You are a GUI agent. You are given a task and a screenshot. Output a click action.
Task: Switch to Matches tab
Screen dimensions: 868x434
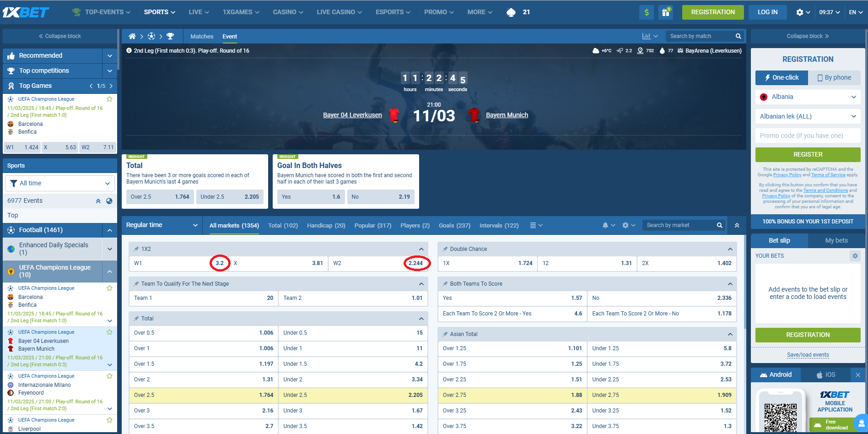coord(202,37)
